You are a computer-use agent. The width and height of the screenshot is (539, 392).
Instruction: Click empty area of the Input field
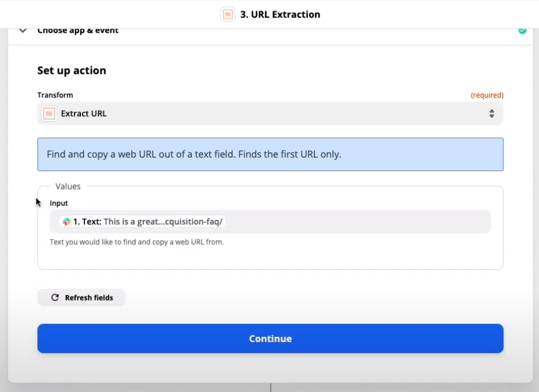tap(357, 222)
